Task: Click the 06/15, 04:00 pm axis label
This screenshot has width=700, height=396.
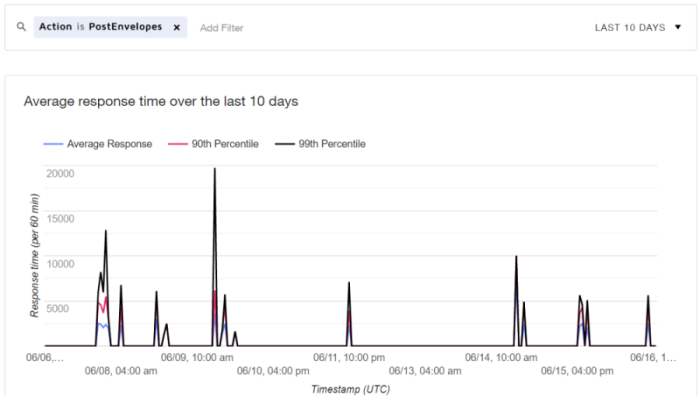Action: coord(577,371)
